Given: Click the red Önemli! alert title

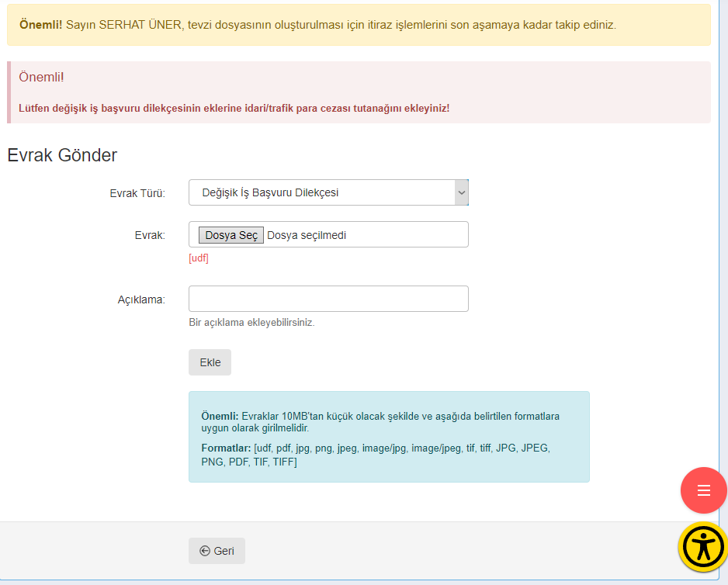Looking at the screenshot, I should pos(41,77).
